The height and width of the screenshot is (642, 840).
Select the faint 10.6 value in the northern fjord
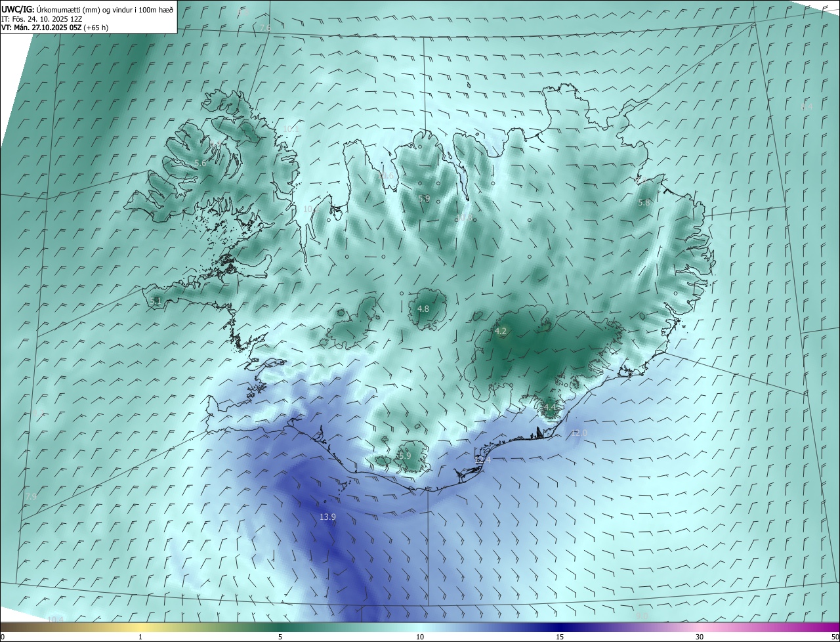[x=387, y=176]
